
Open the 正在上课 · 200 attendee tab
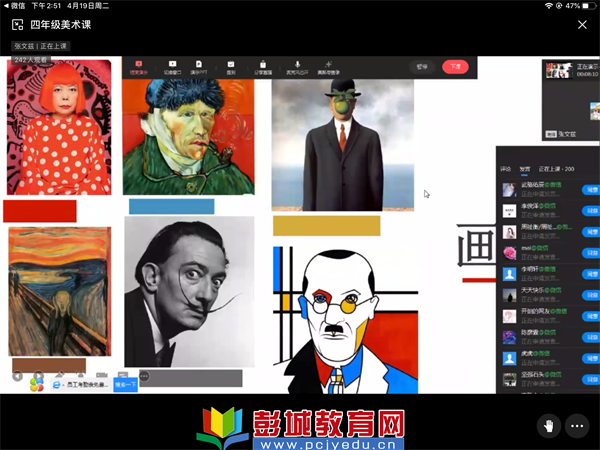tap(556, 169)
